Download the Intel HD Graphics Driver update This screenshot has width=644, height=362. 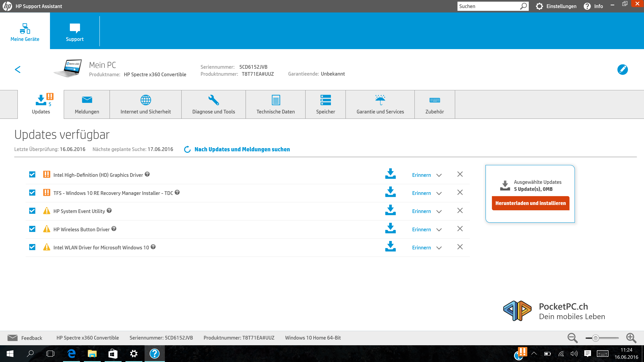(390, 174)
